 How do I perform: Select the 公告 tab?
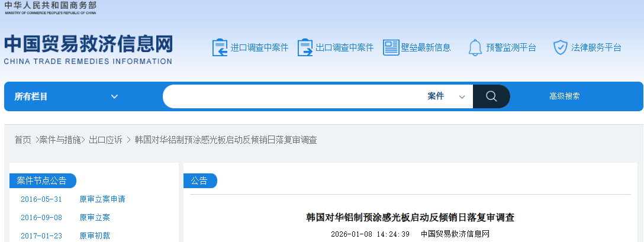(200, 181)
